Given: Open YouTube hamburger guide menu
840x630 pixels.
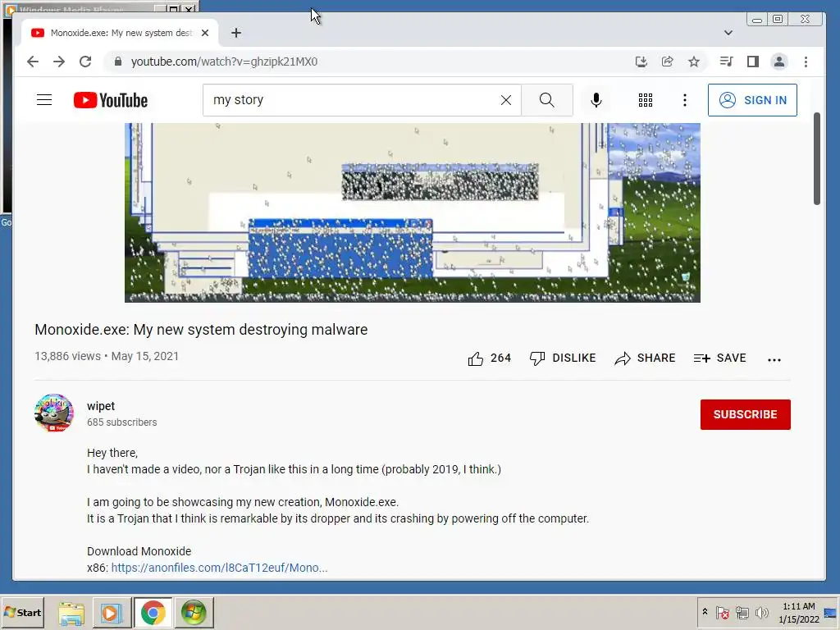Looking at the screenshot, I should pyautogui.click(x=44, y=100).
